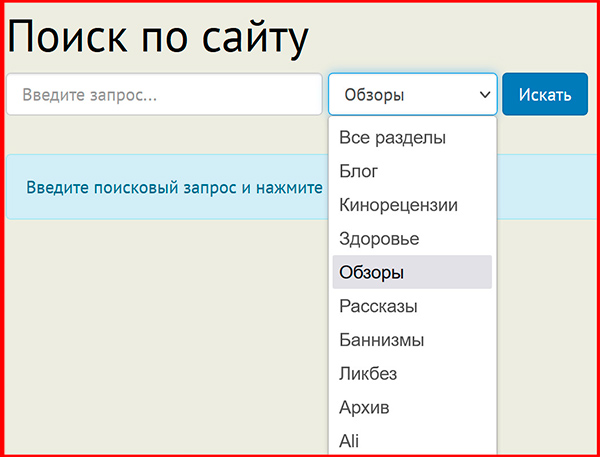Click the highlighted 'Обзоры' list option
The width and height of the screenshot is (600, 457).
(x=372, y=272)
